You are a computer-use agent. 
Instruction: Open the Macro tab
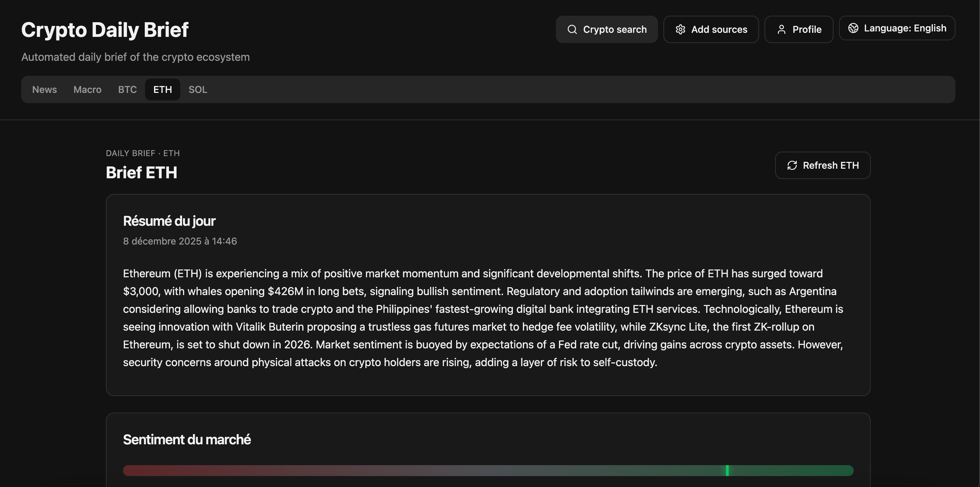click(87, 89)
